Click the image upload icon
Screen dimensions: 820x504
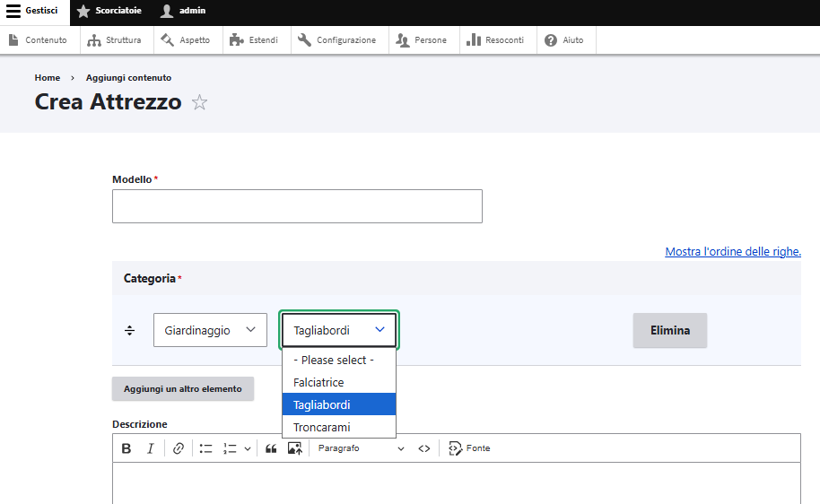tap(294, 448)
